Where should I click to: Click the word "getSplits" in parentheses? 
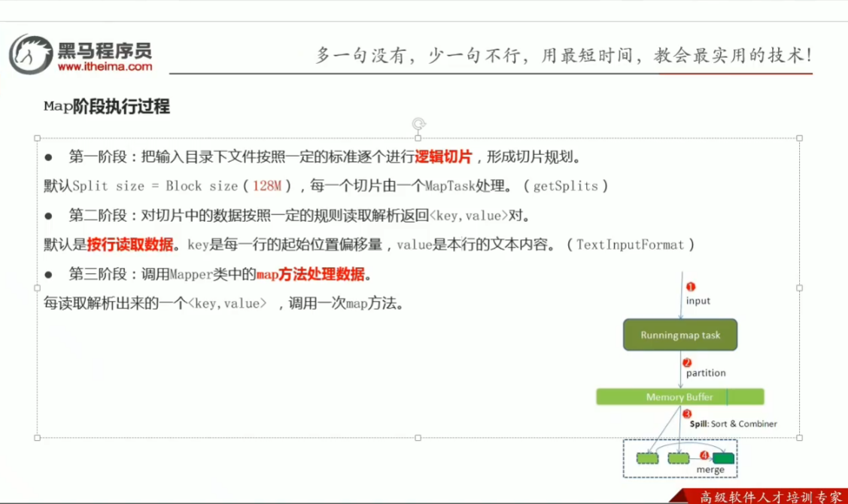click(566, 186)
